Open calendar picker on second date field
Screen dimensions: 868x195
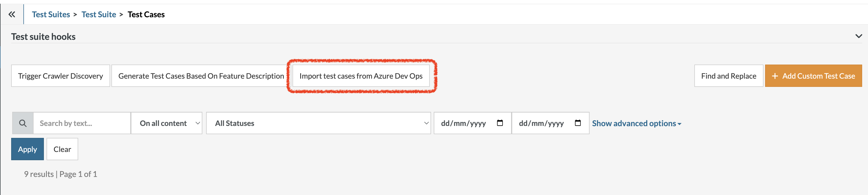pos(578,123)
